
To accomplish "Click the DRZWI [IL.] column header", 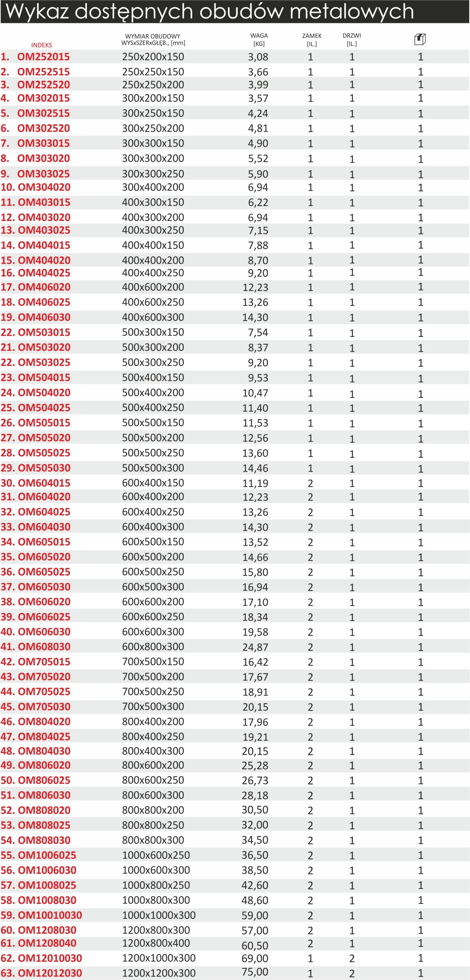I will point(352,39).
